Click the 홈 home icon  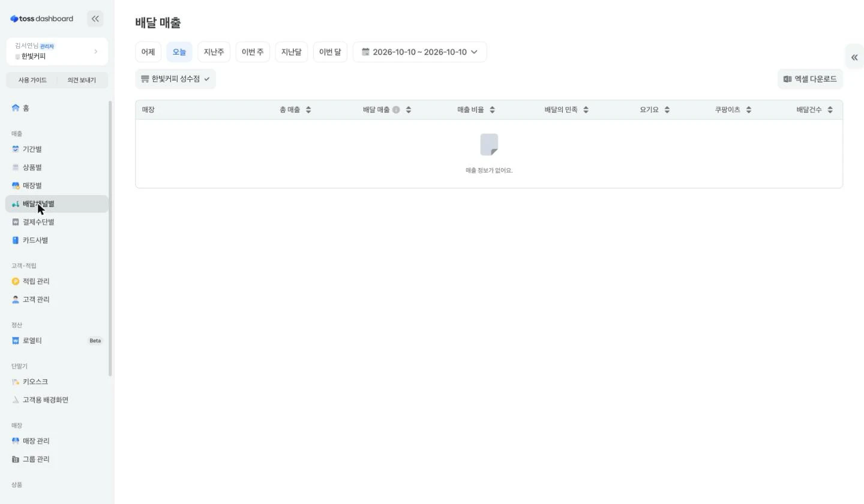point(16,108)
